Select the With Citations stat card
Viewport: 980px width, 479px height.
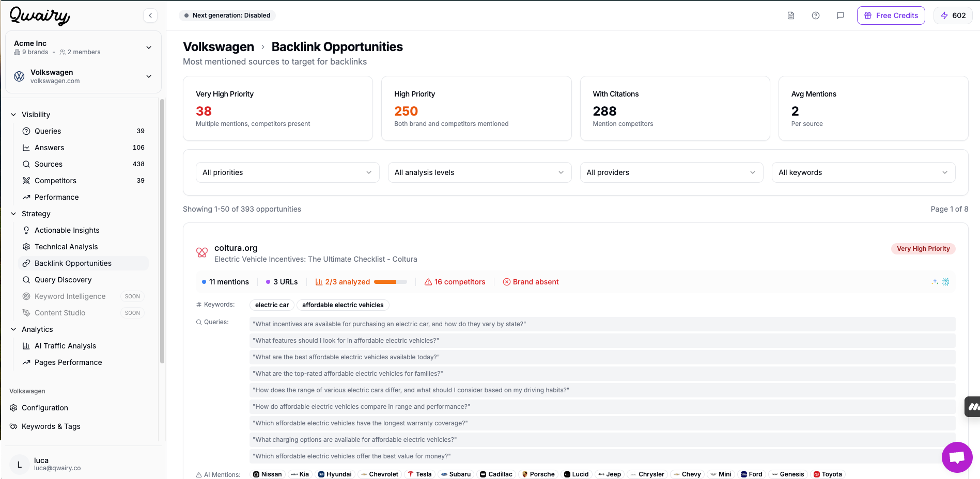675,108
